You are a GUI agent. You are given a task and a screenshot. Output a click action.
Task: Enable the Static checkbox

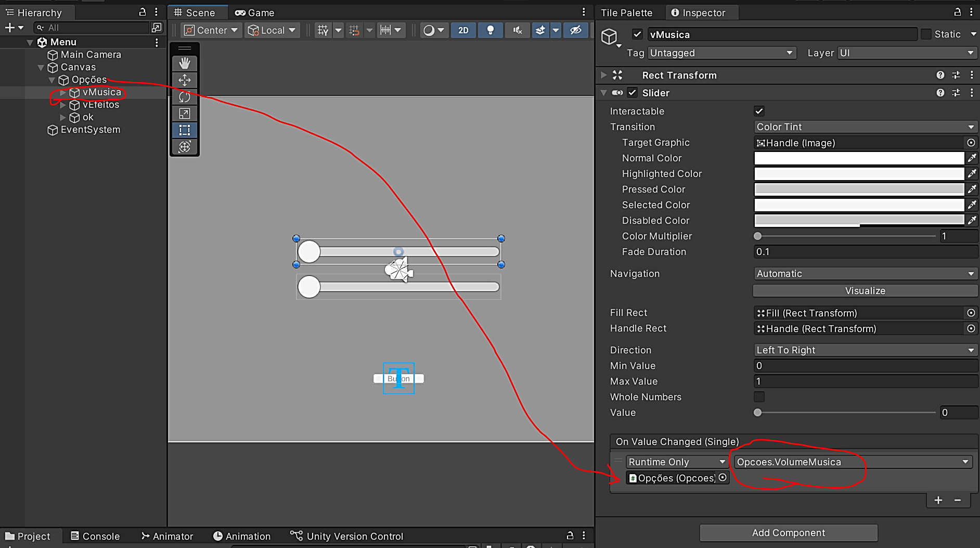point(926,34)
